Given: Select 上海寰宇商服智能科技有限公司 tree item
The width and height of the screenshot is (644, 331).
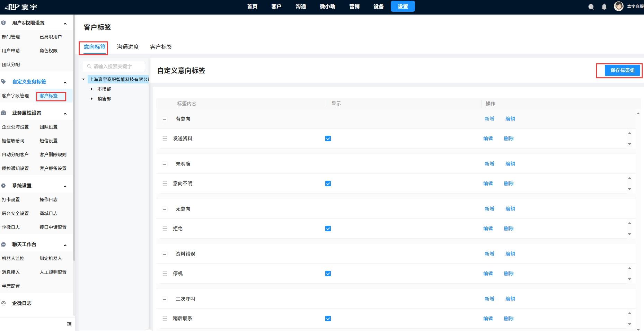Looking at the screenshot, I should tap(118, 79).
